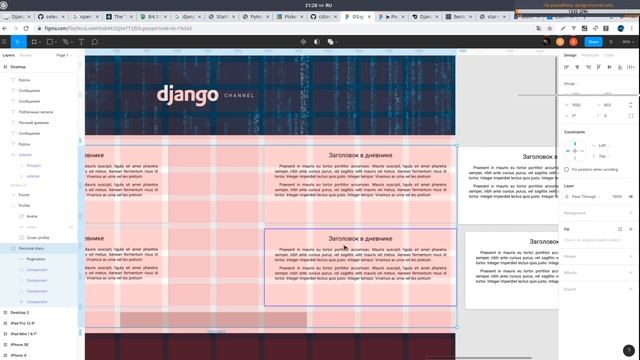Open the Page 1 dropdown
Screen dimensions: 640x360
(x=64, y=55)
